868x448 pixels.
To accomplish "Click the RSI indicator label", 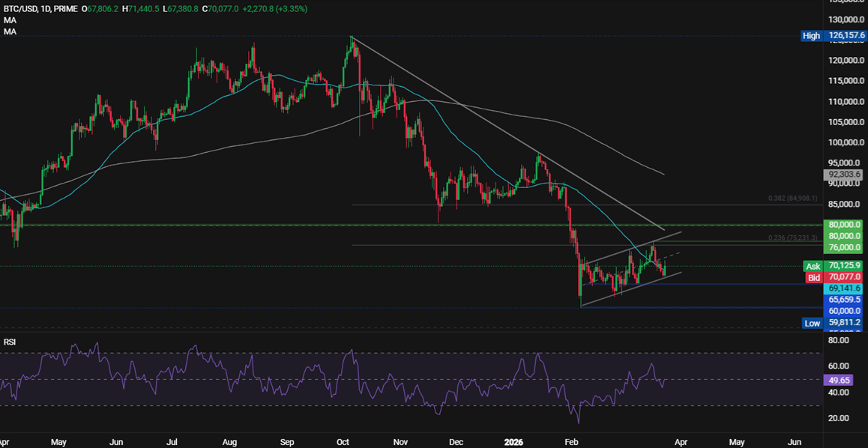I will 9,341.
